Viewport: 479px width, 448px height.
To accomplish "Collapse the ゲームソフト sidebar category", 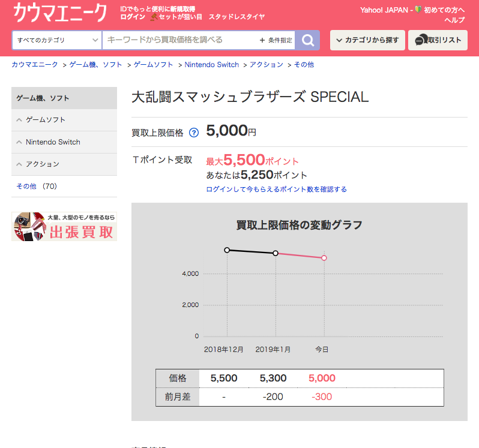I will [x=64, y=120].
